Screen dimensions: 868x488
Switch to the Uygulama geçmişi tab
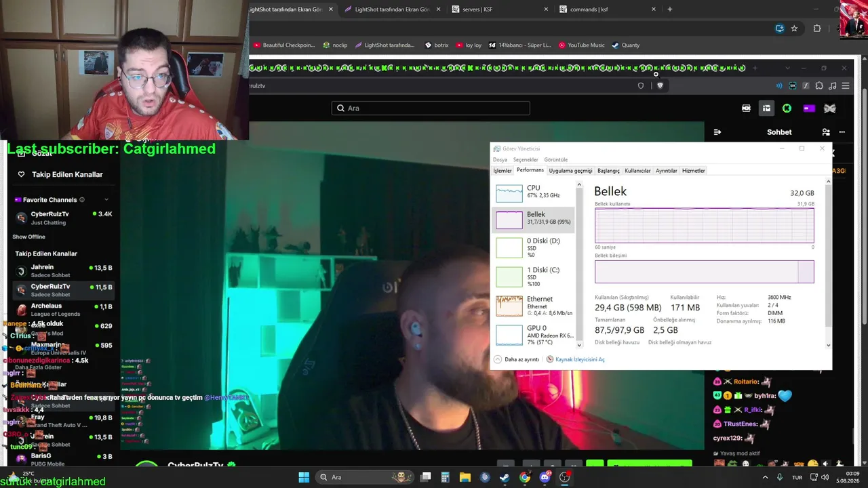pos(570,171)
